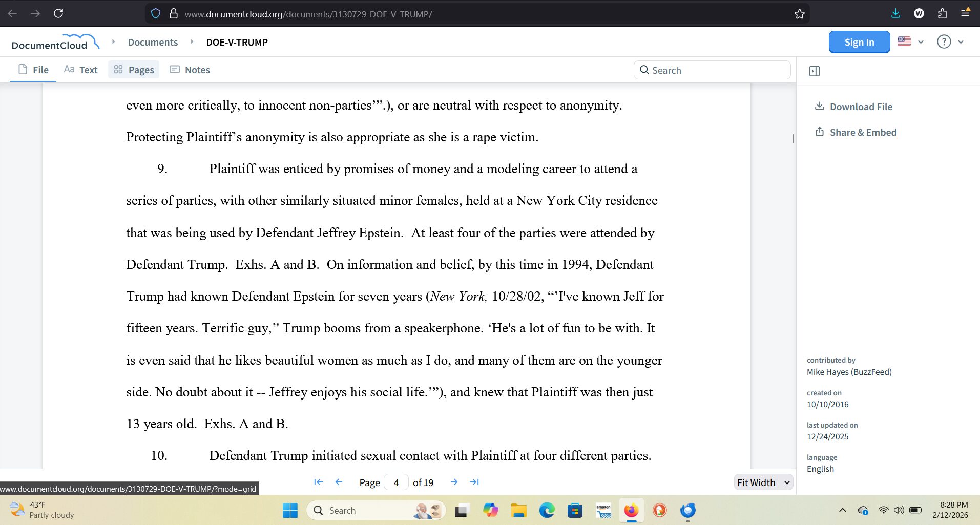Click the Sign In button
Viewport: 980px width, 525px height.
click(859, 42)
